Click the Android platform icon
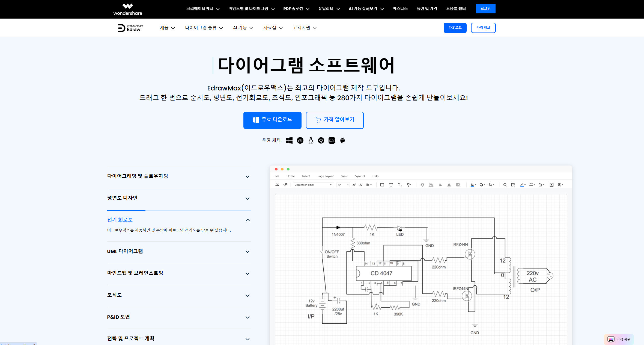This screenshot has width=644, height=345. pyautogui.click(x=342, y=140)
